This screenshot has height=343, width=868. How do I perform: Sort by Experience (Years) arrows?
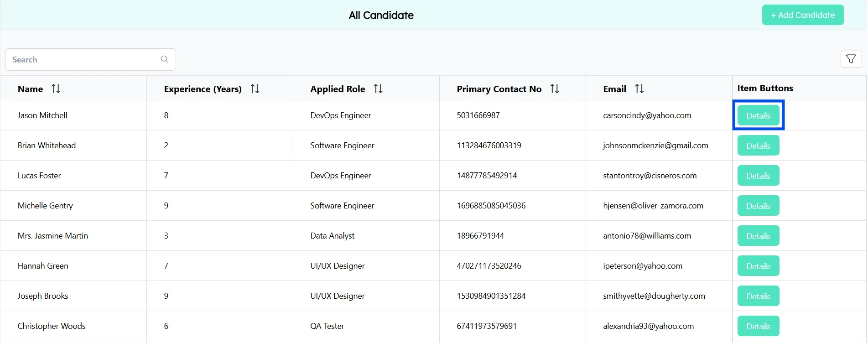pos(255,88)
